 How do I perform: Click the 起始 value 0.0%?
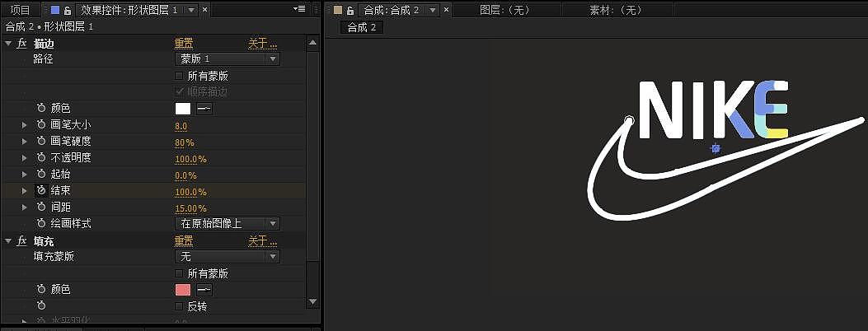click(185, 175)
